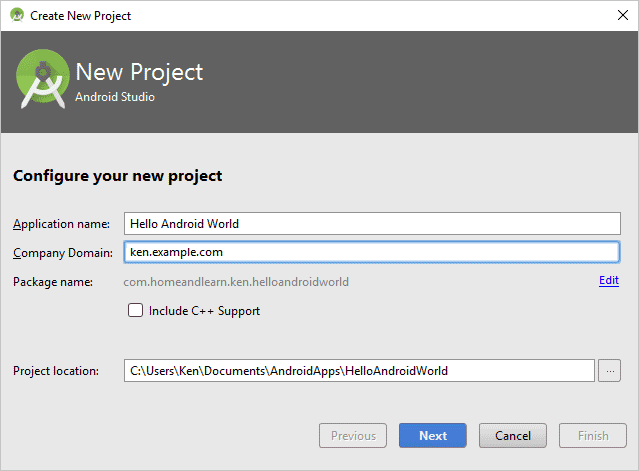Click the Configure your new project heading
The width and height of the screenshot is (639, 471).
coord(117,176)
